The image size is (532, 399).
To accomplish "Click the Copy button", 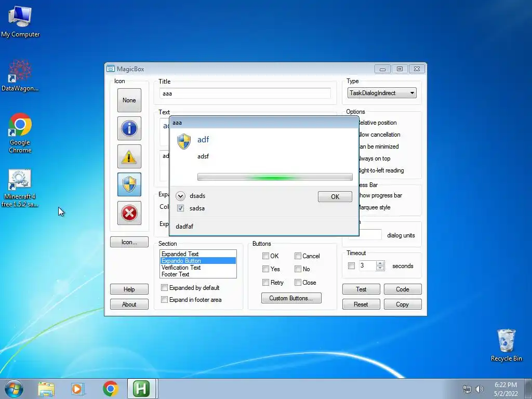I will click(403, 304).
